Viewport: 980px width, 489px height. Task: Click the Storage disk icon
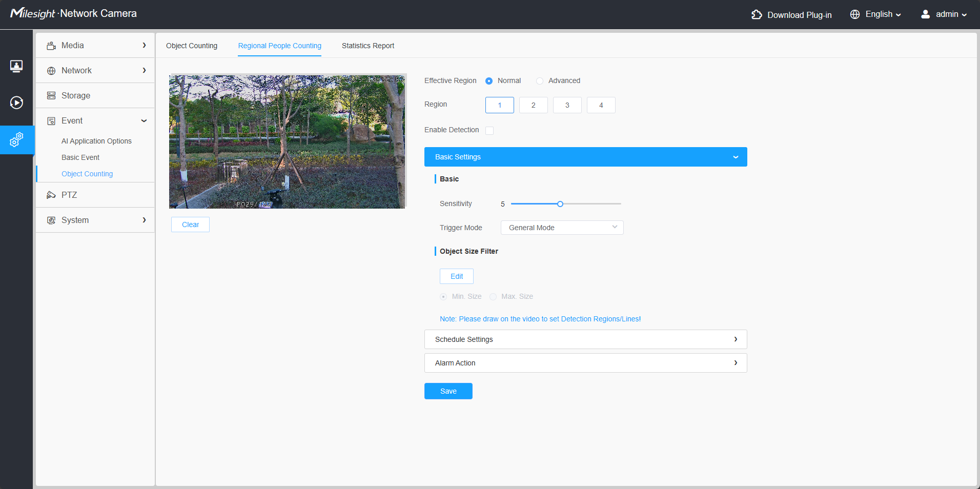tap(51, 96)
